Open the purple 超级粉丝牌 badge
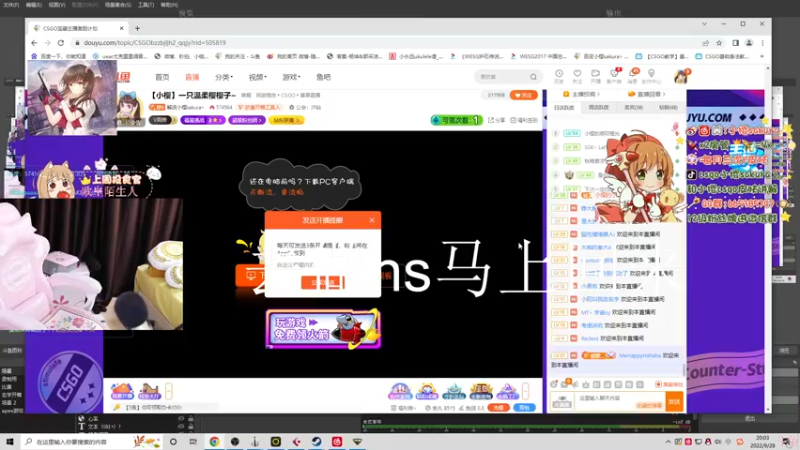 click(246, 120)
